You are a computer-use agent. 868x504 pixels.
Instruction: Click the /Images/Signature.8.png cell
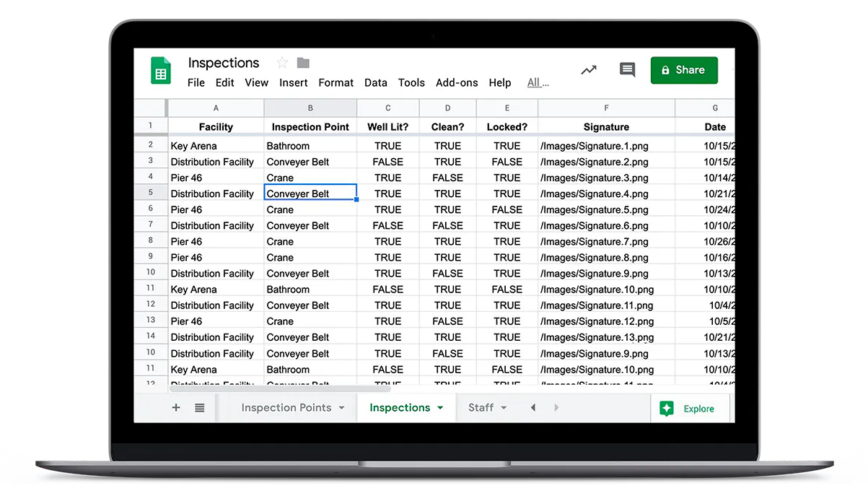coord(606,257)
